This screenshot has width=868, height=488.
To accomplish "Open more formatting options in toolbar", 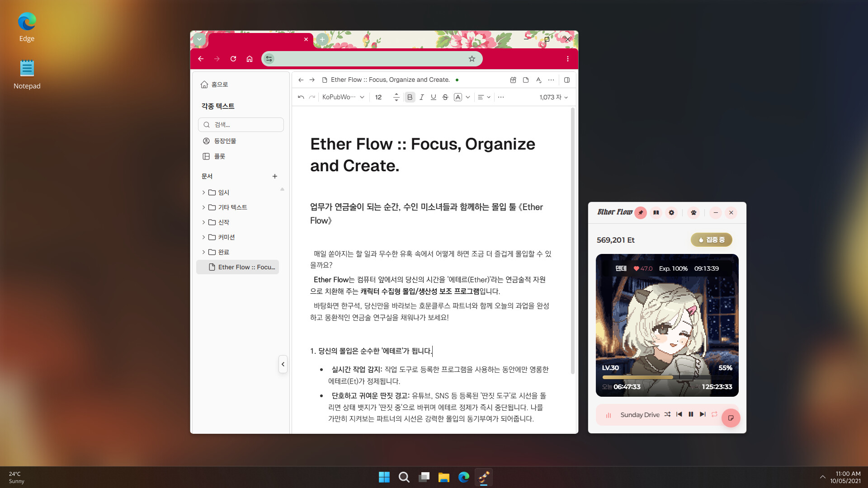I will point(501,97).
